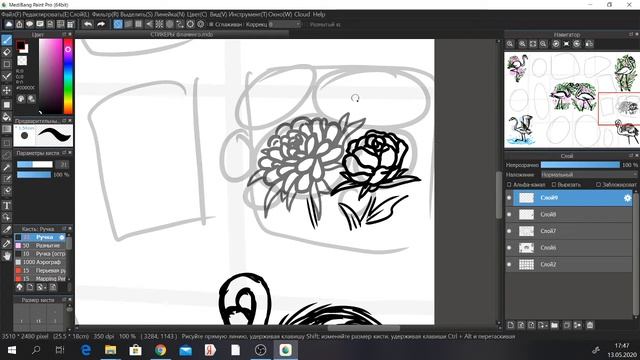Open the Вид menu

tap(218, 14)
